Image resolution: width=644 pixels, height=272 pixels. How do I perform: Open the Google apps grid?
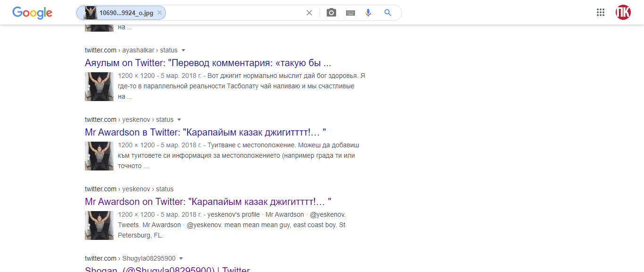pyautogui.click(x=601, y=13)
